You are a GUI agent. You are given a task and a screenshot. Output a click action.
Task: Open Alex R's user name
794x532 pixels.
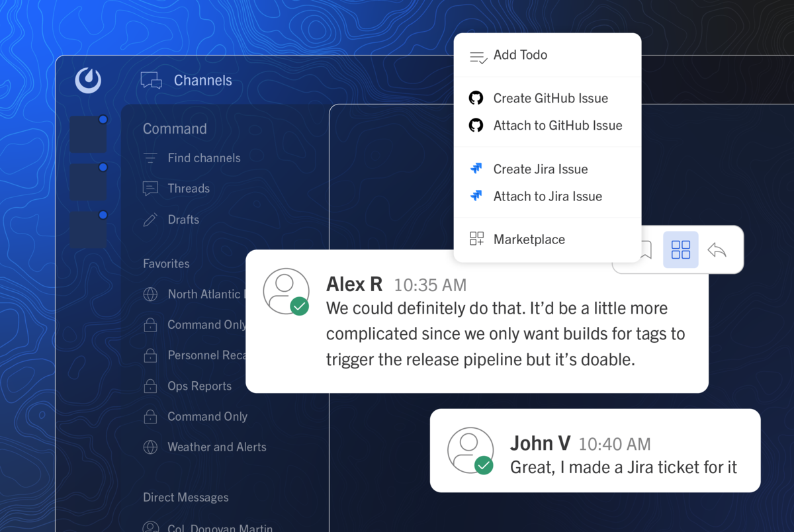354,284
